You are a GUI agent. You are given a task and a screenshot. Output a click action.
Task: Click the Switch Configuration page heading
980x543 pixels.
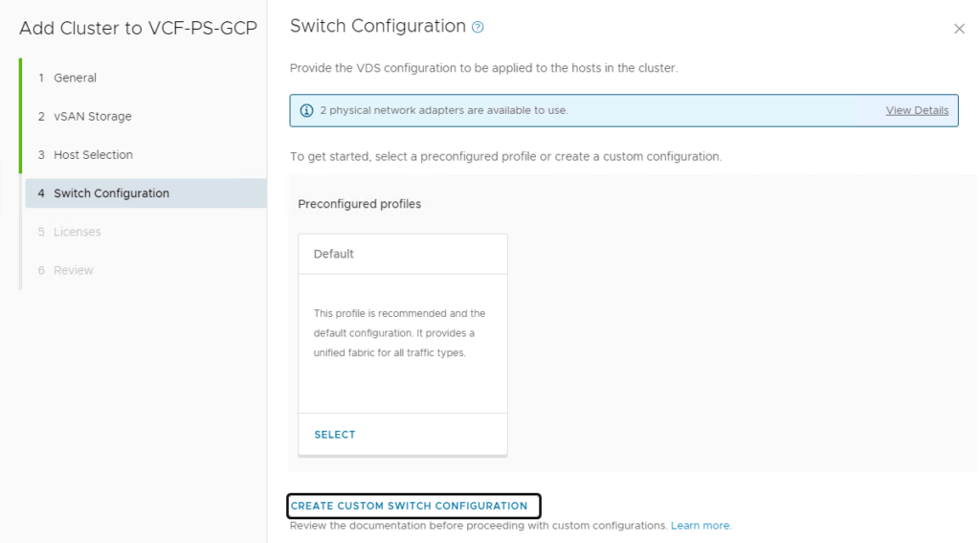click(377, 26)
